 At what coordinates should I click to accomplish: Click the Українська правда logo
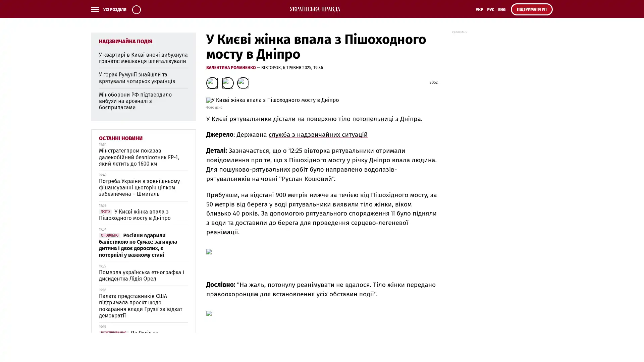pos(315,9)
